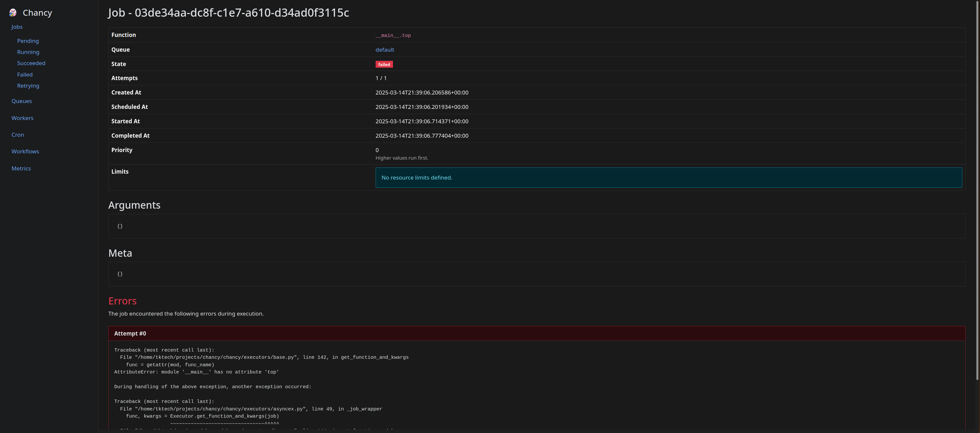The image size is (980, 433).
Task: Open the Jobs section in sidebar
Action: click(17, 27)
